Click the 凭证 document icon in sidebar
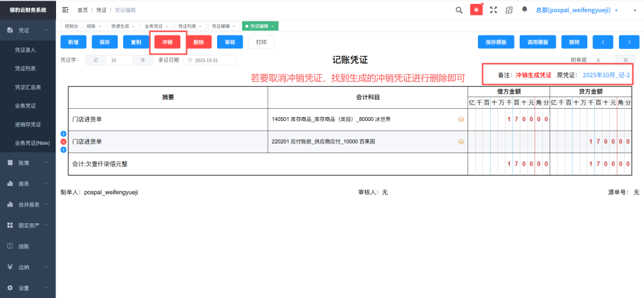 pos(10,30)
